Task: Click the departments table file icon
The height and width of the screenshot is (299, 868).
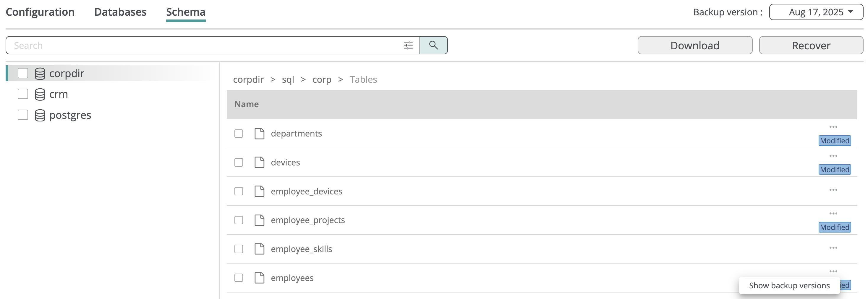Action: point(259,134)
